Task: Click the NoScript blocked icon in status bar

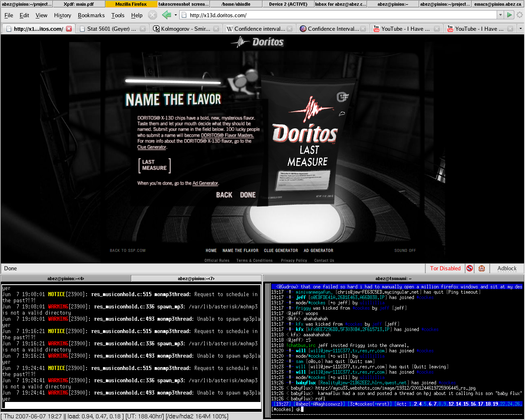Action: coord(470,268)
